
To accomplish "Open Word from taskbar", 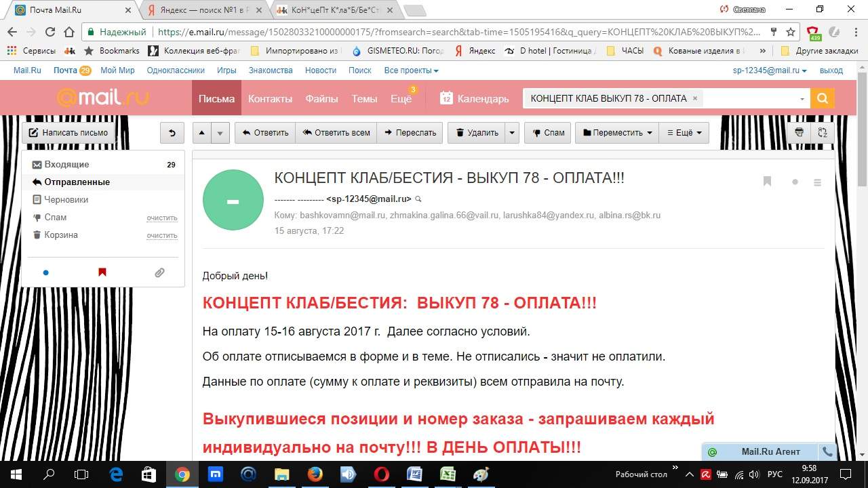I will click(414, 474).
